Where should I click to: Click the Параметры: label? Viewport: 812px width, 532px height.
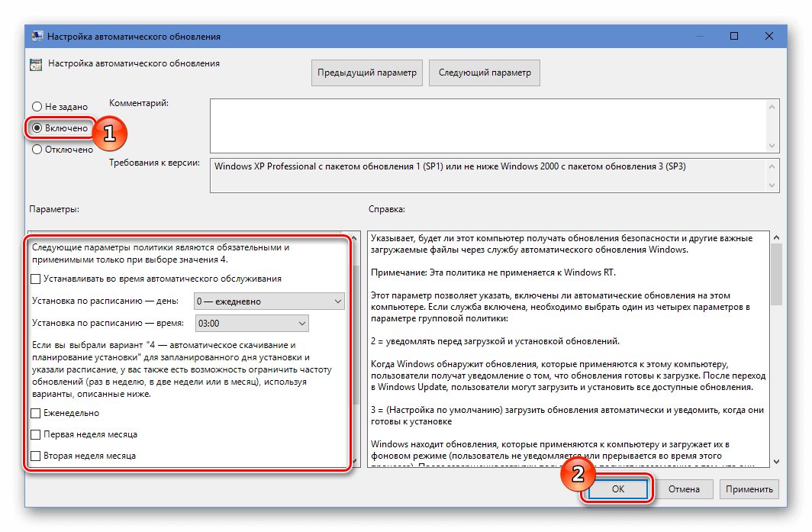[x=54, y=209]
